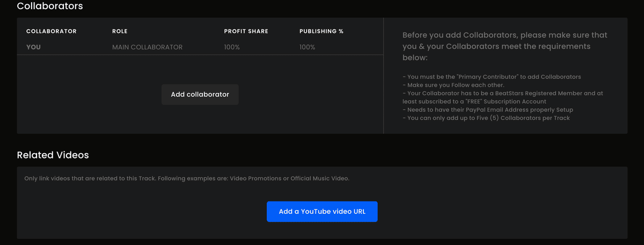The image size is (644, 245).
Task: Click the 100% publishing percentage value
Action: [308, 47]
